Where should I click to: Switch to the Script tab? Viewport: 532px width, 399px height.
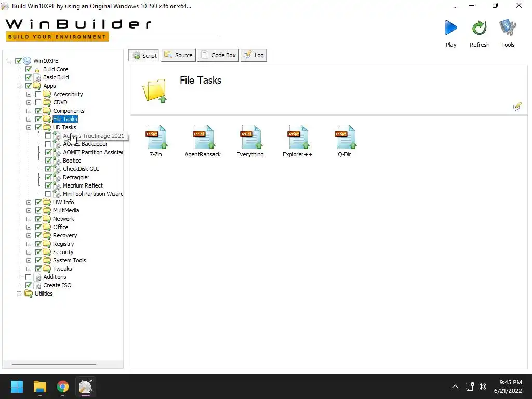pos(144,55)
